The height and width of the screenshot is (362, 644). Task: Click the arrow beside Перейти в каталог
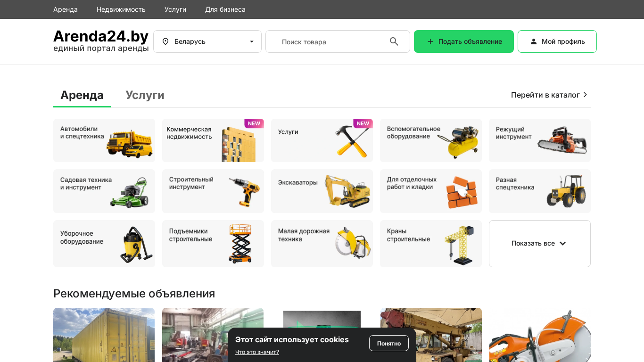point(586,95)
